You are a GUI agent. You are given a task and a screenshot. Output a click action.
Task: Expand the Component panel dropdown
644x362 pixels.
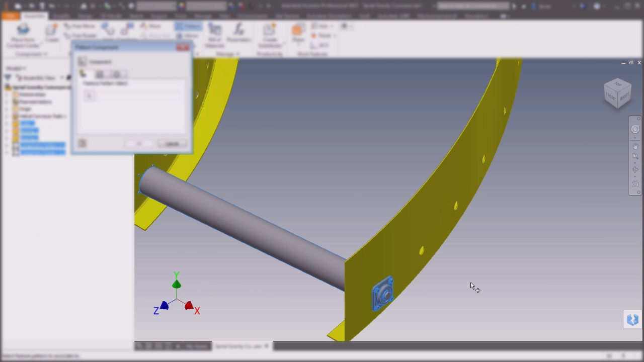click(x=31, y=54)
